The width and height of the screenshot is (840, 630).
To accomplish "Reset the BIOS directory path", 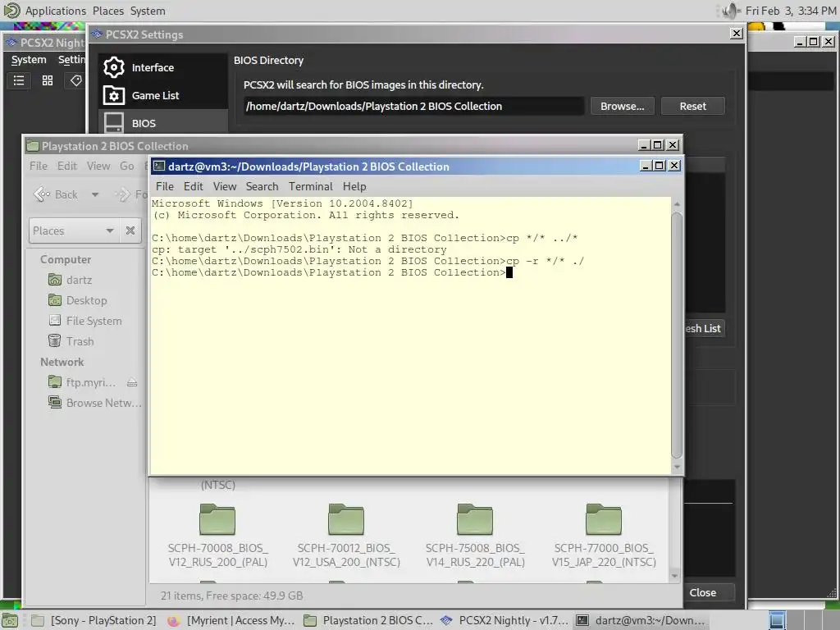I will coord(692,106).
